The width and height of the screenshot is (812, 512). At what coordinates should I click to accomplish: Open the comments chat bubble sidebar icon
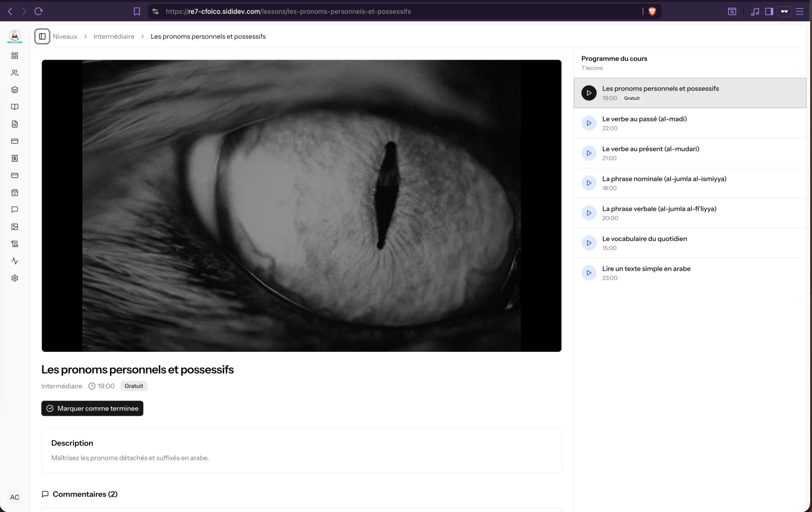coord(15,210)
